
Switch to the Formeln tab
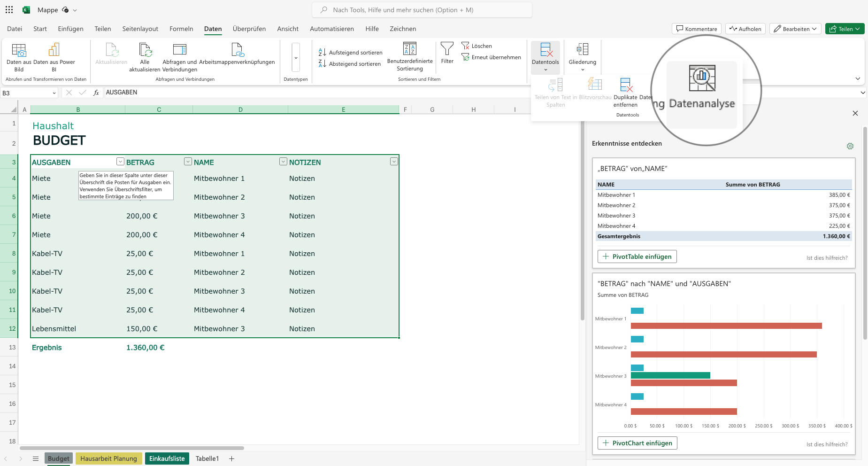point(181,29)
